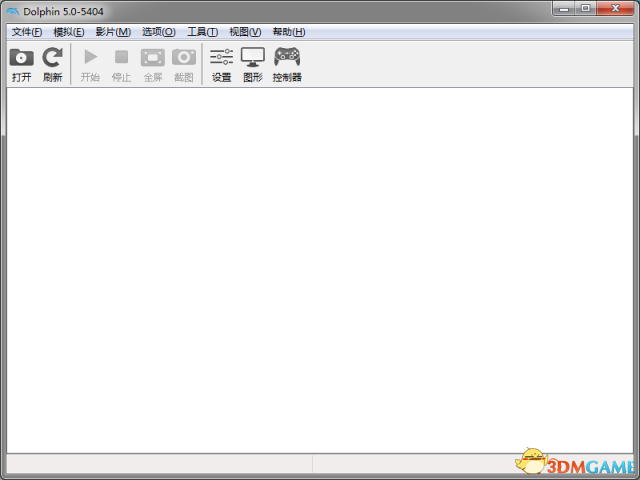Click the 截图 (Screenshot) camera icon
Viewport: 640px width, 480px height.
(x=184, y=57)
